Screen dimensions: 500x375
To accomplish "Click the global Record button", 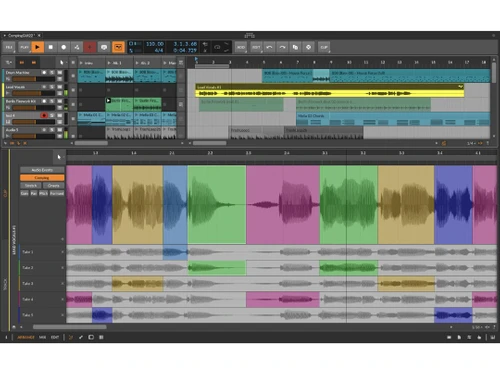I will (x=64, y=47).
